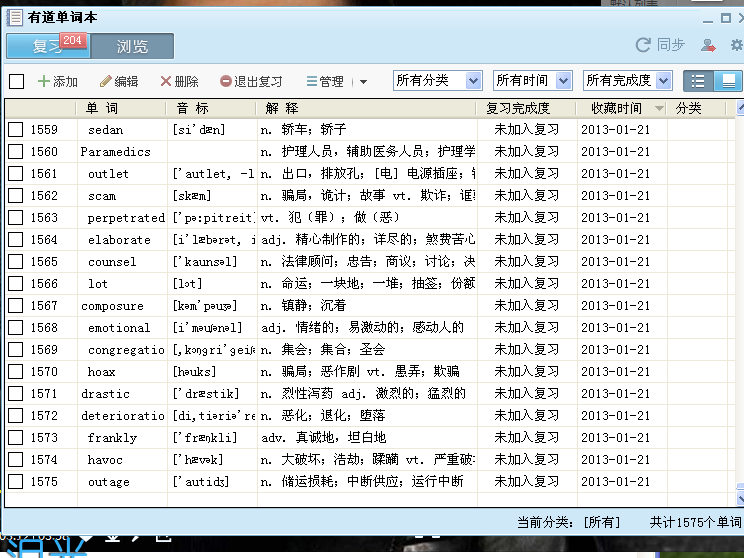Switch to the 复习 tab
This screenshot has height=558, width=744.
click(x=48, y=46)
